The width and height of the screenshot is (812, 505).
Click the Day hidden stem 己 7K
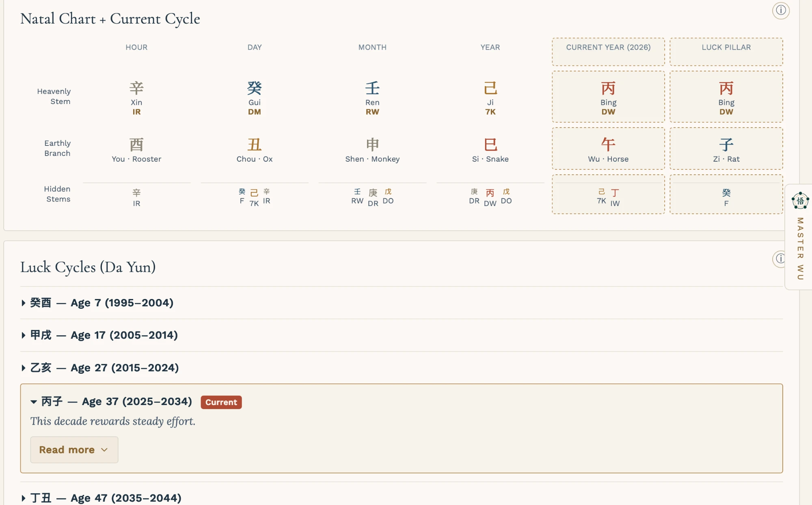pos(254,197)
